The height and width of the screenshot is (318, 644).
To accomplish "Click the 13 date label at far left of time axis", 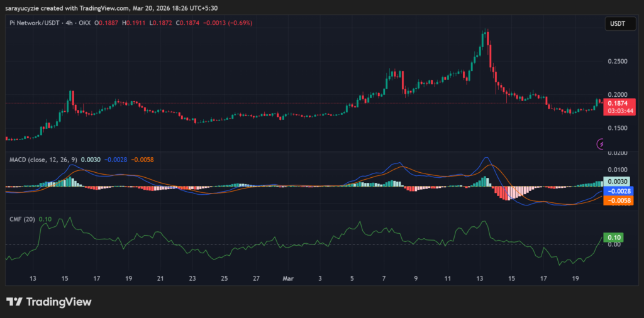I will [x=33, y=277].
